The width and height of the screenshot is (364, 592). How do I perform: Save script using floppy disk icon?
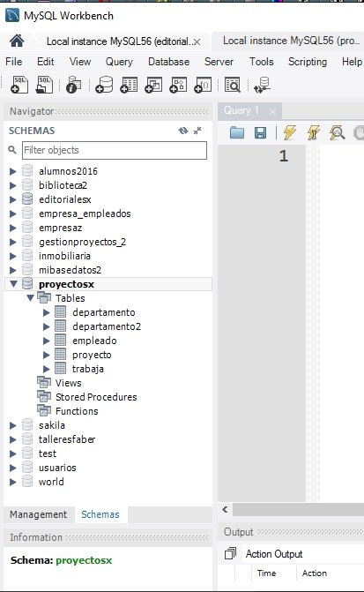[260, 132]
